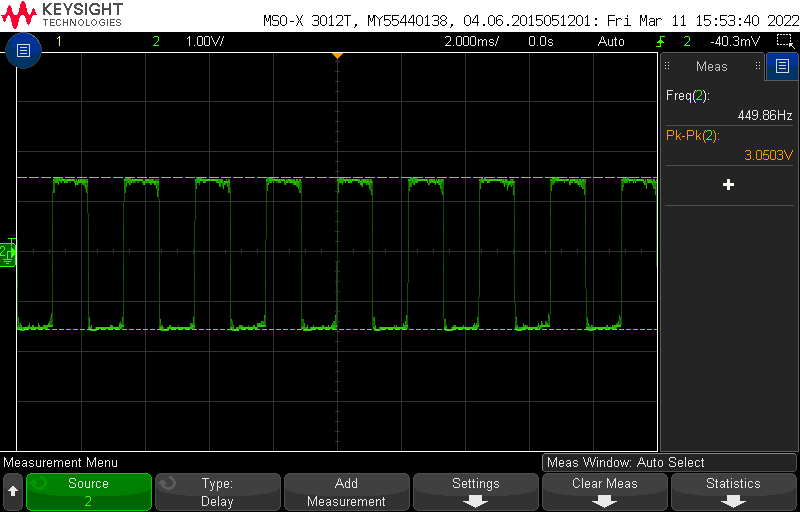Toggle channel 1 indicator in top bar

[x=59, y=41]
